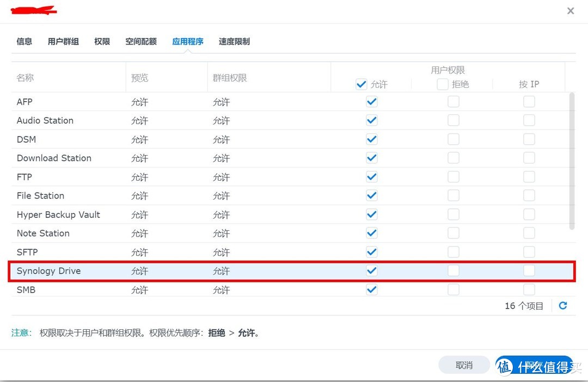Open the 速度限制 tab

point(234,41)
